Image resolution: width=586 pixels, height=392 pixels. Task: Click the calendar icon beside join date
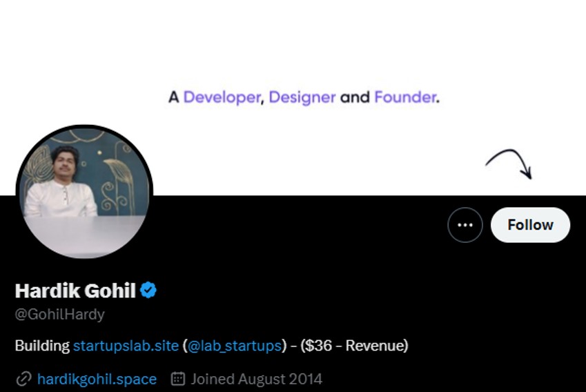coord(178,379)
